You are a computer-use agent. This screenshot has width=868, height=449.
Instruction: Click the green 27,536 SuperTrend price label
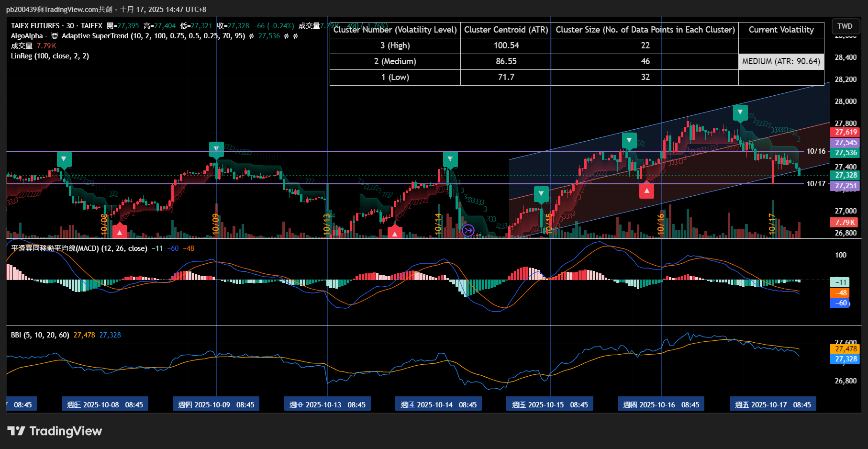click(x=846, y=153)
